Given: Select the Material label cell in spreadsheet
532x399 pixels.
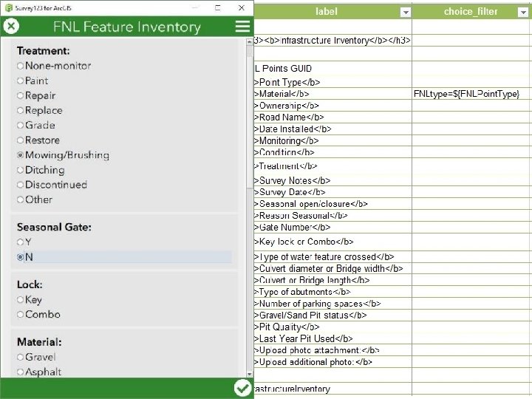Looking at the screenshot, I should pyautogui.click(x=332, y=94).
